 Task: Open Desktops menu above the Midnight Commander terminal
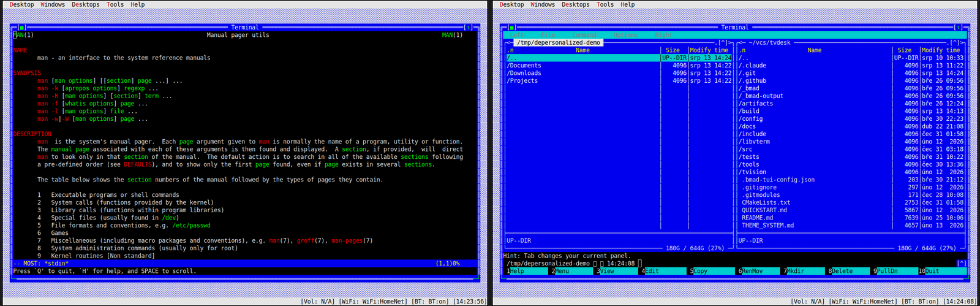(576, 4)
